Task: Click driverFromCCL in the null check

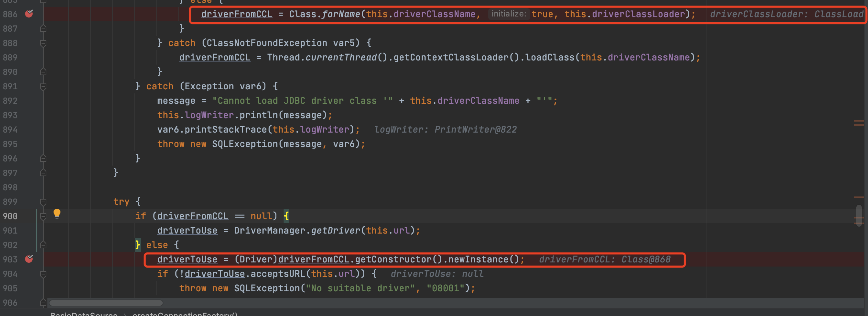Action: 193,216
